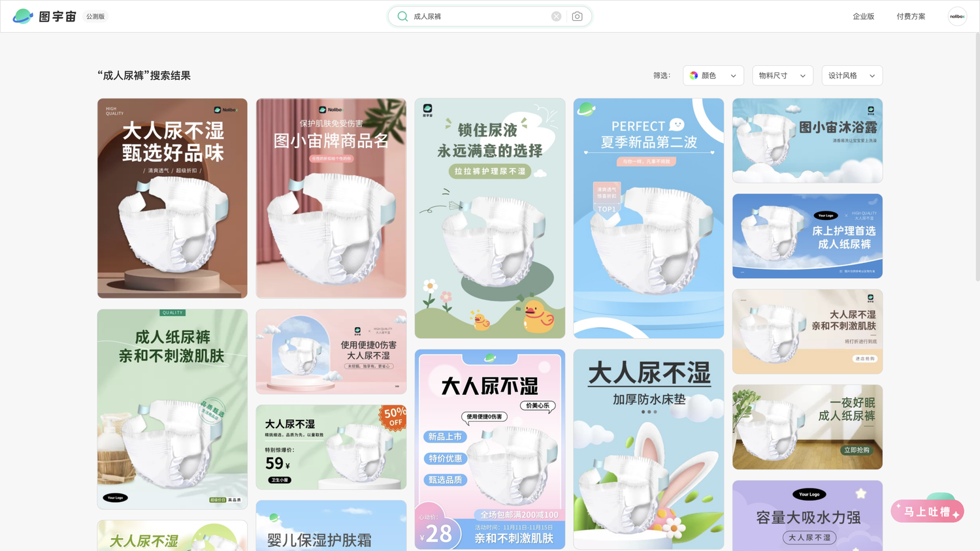Image resolution: width=980 pixels, height=551 pixels.
Task: Click the page vertical scrollbar
Action: coord(977,157)
